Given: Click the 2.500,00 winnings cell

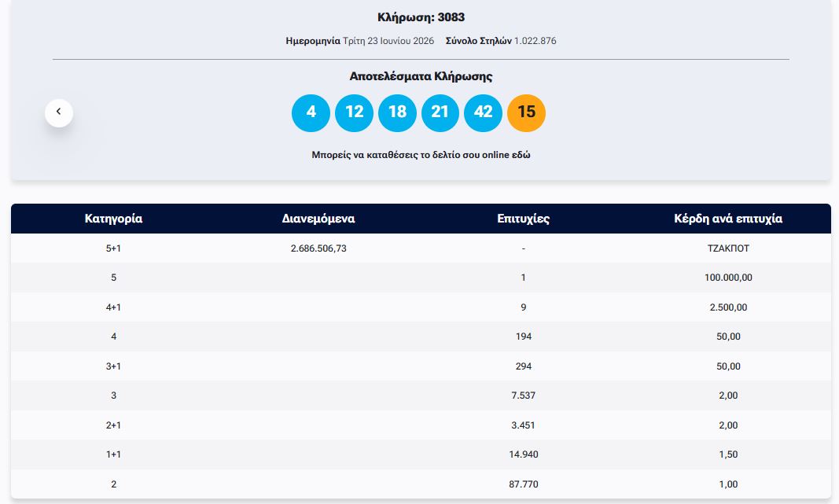Looking at the screenshot, I should [728, 307].
